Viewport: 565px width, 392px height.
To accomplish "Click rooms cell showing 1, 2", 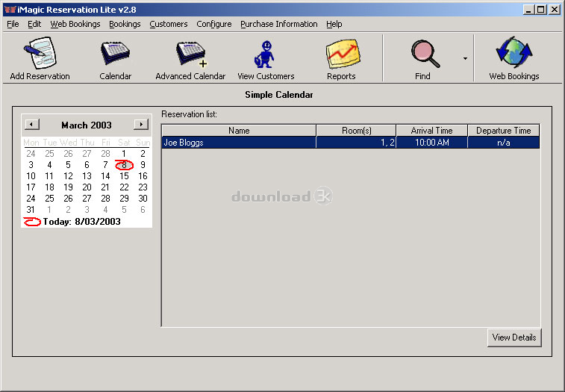I will pyautogui.click(x=356, y=143).
